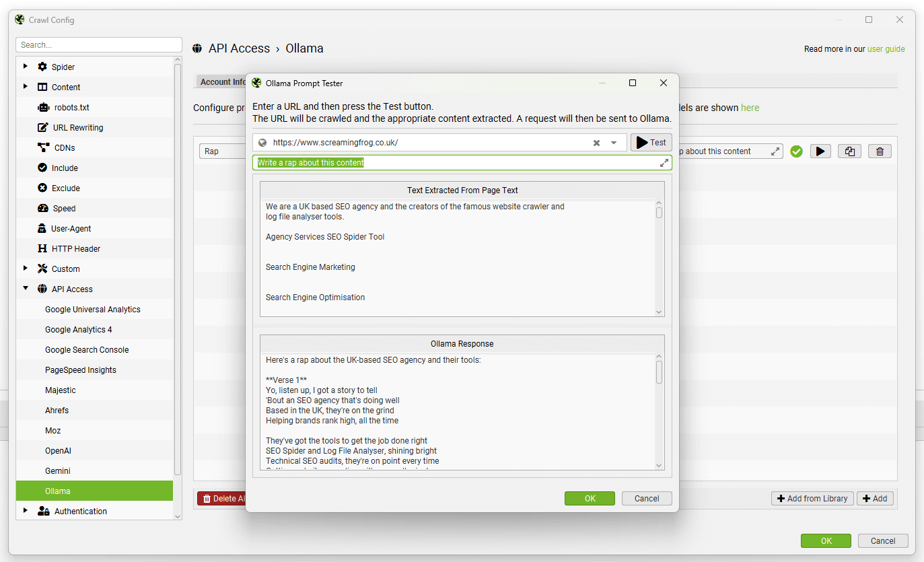Select Gemini in the API Access list
Viewport: 924px width, 562px height.
pyautogui.click(x=58, y=470)
